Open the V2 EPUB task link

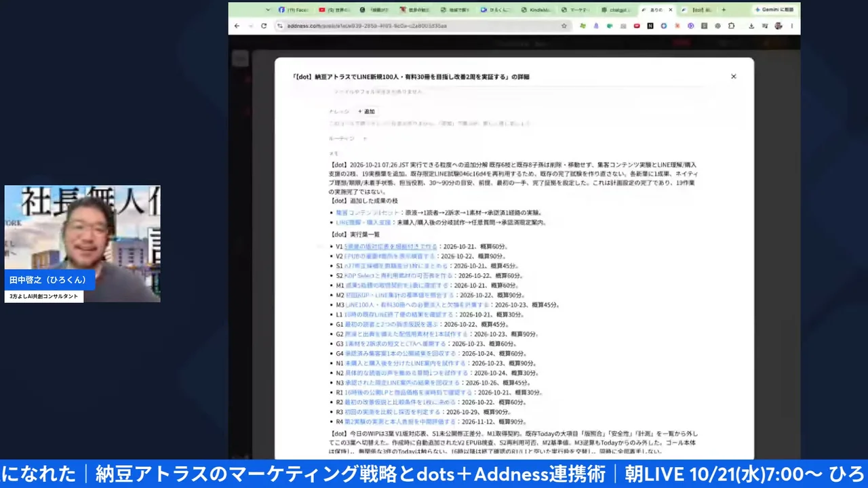391,257
